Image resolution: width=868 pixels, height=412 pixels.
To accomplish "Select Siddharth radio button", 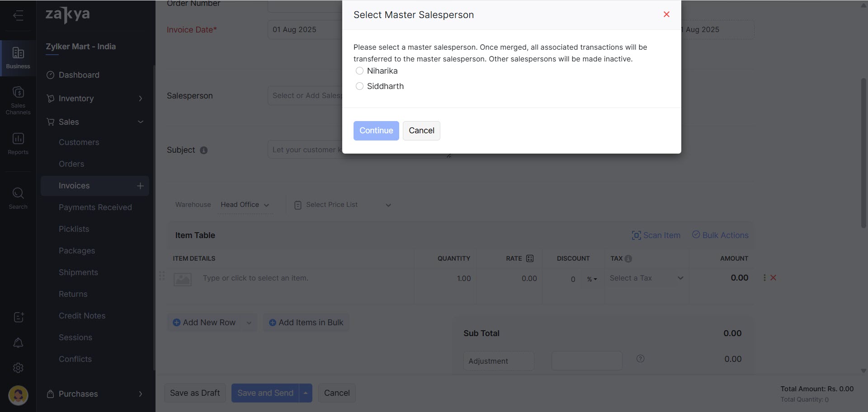I will coord(359,86).
